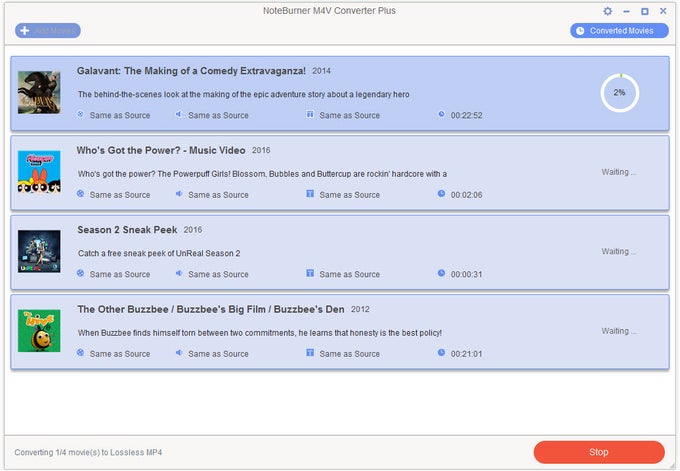Viewport: 680px width, 471px height.
Task: Click the plus icon in Add Movies button
Action: pos(25,30)
